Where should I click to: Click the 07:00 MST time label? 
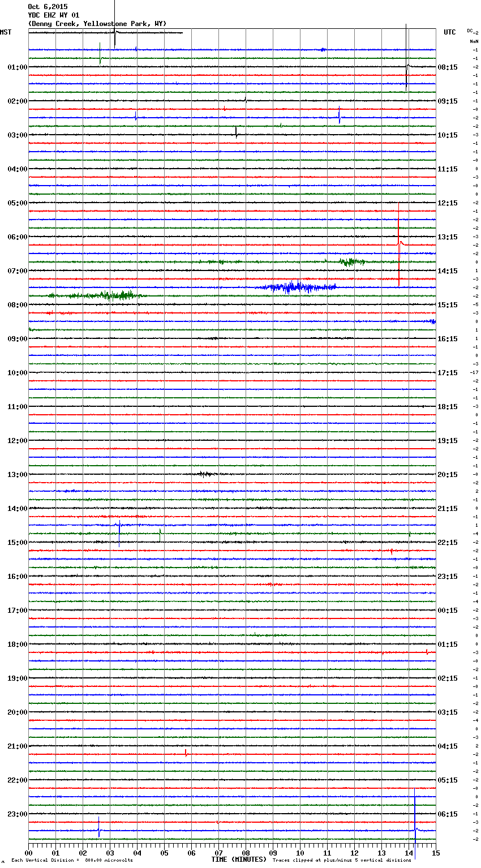17,271
